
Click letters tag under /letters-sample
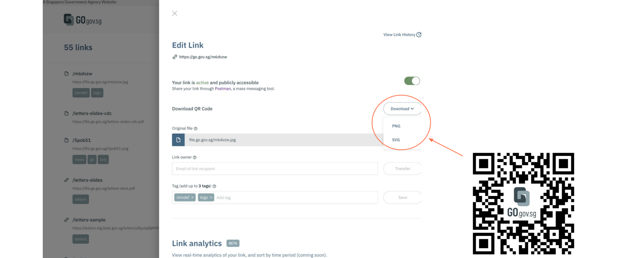[81, 239]
